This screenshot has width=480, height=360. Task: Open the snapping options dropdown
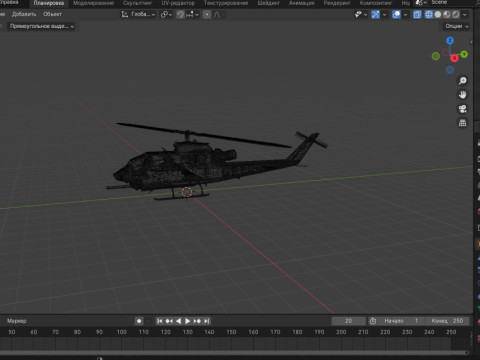[x=193, y=15]
